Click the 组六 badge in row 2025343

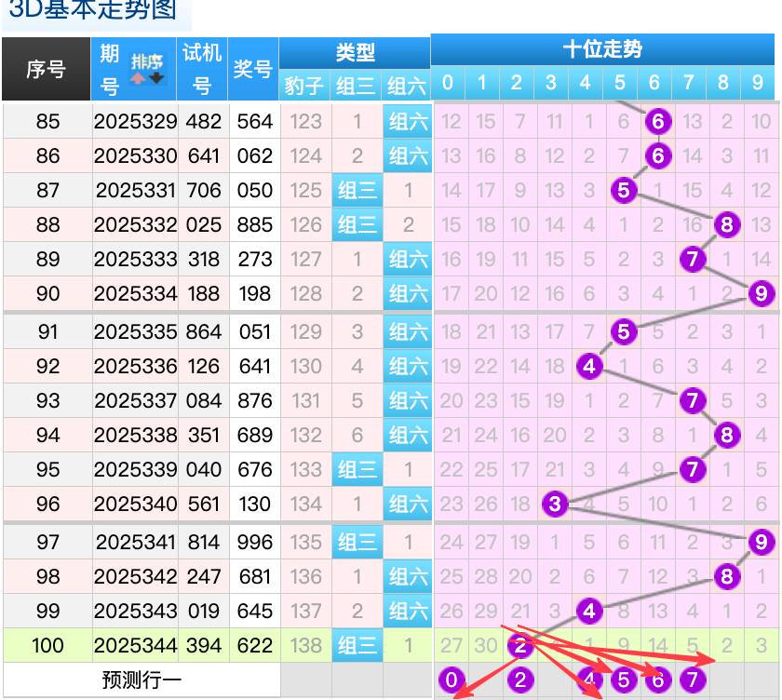click(x=408, y=611)
